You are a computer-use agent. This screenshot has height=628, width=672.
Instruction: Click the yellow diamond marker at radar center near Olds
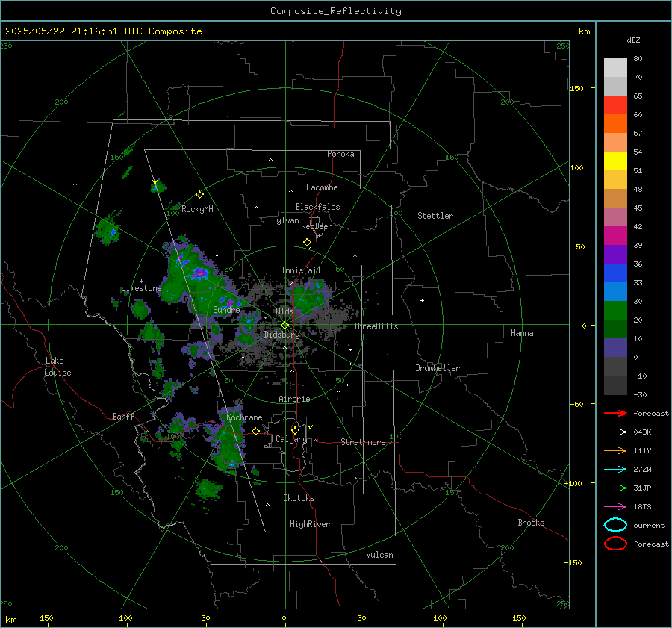tap(284, 326)
